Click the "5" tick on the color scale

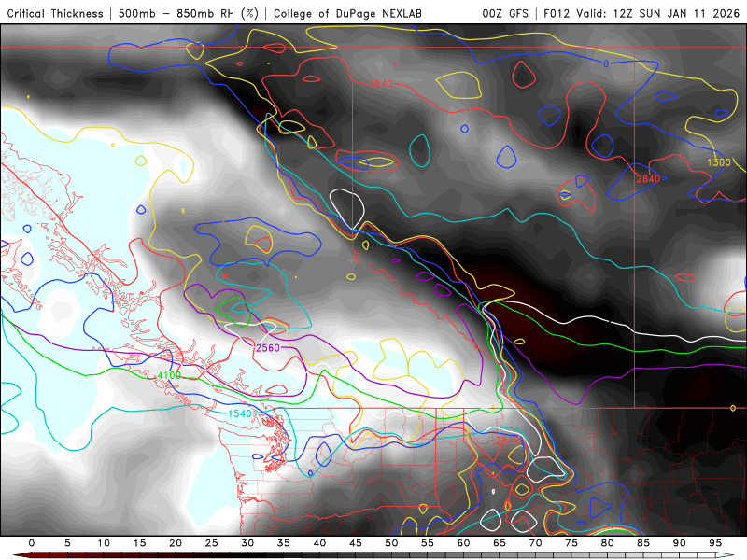tap(67, 543)
